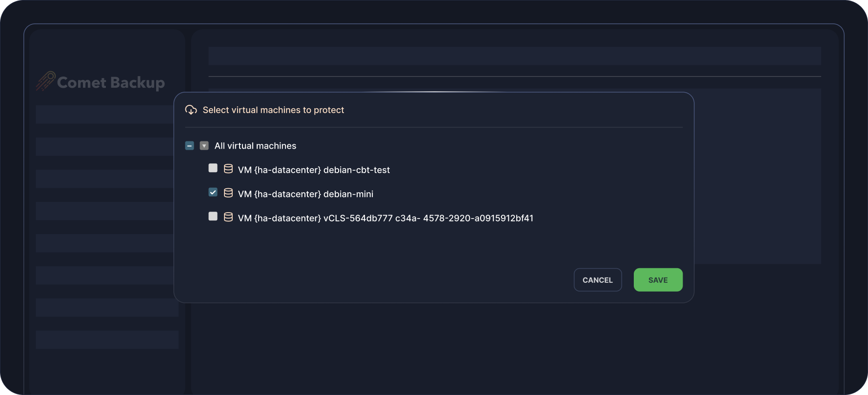This screenshot has width=868, height=395.
Task: Select the 'VM {ha-datacenter} debian-cbt-test' row label
Action: tap(314, 170)
